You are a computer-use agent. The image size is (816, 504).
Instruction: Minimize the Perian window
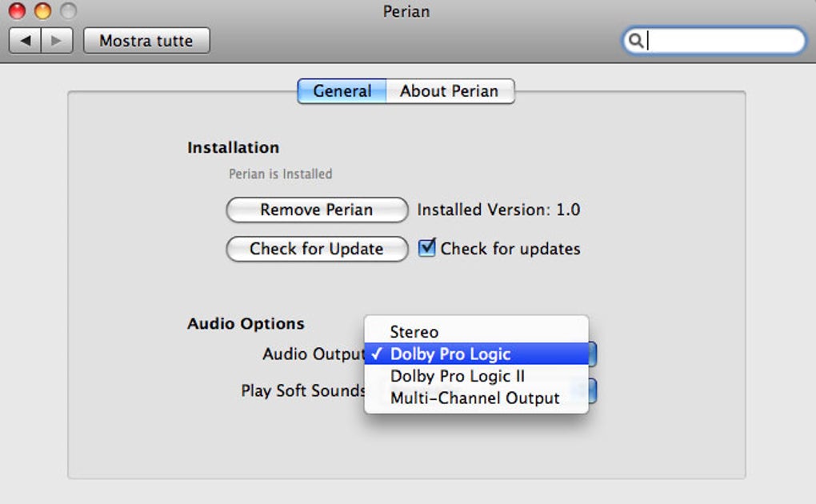[x=42, y=12]
